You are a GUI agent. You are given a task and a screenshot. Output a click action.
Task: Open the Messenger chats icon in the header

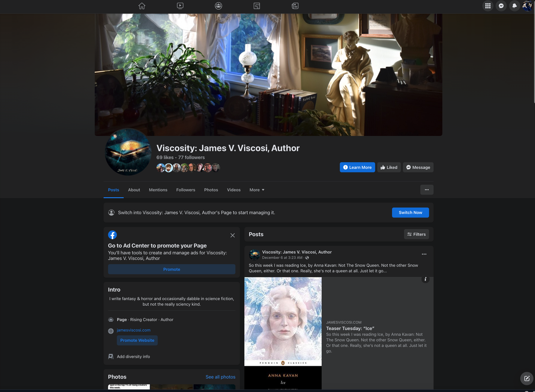(x=501, y=6)
